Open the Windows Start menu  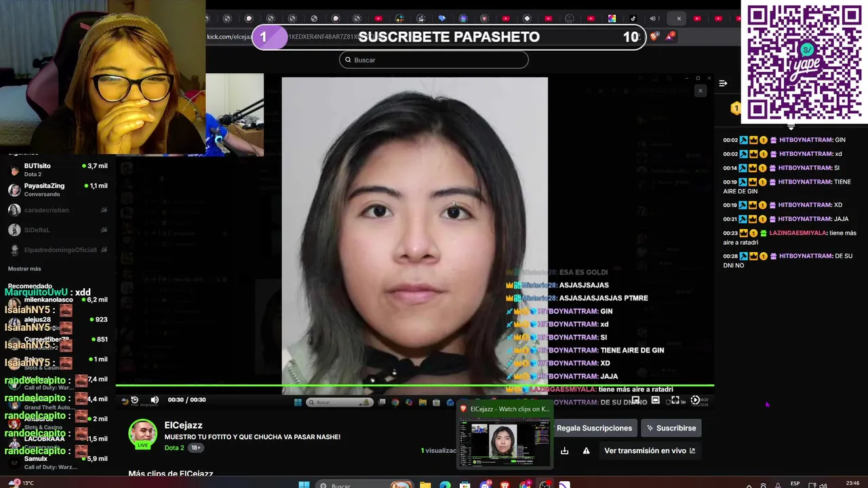pyautogui.click(x=304, y=485)
